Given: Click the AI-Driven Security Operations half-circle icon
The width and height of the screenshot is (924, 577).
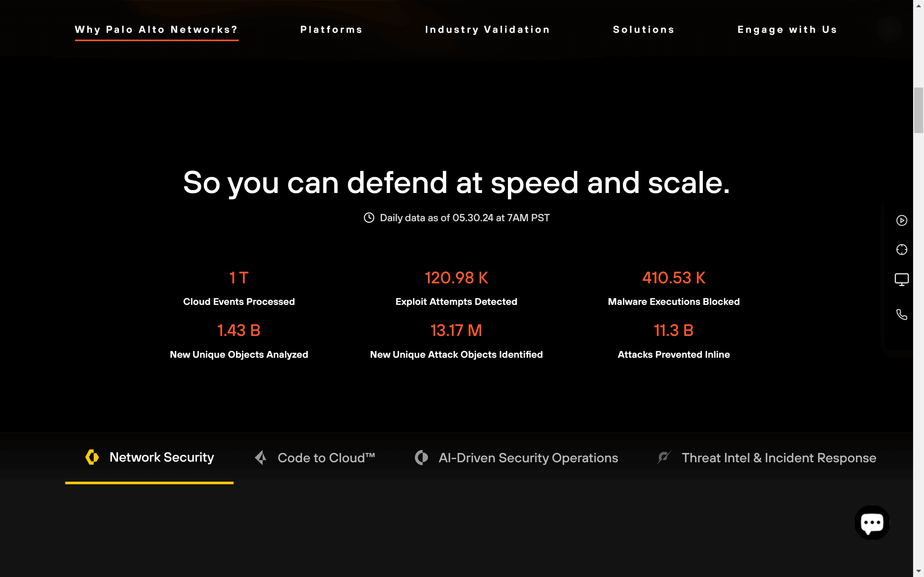Looking at the screenshot, I should click(x=422, y=457).
